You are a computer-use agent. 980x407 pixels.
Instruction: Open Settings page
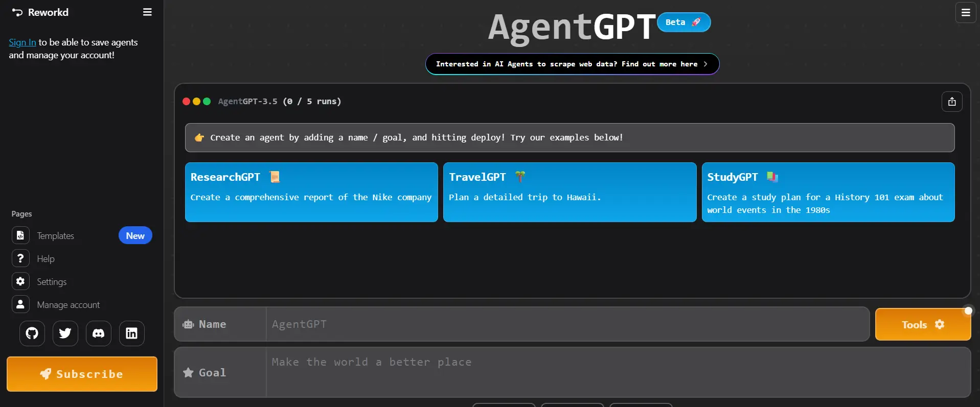click(x=52, y=282)
